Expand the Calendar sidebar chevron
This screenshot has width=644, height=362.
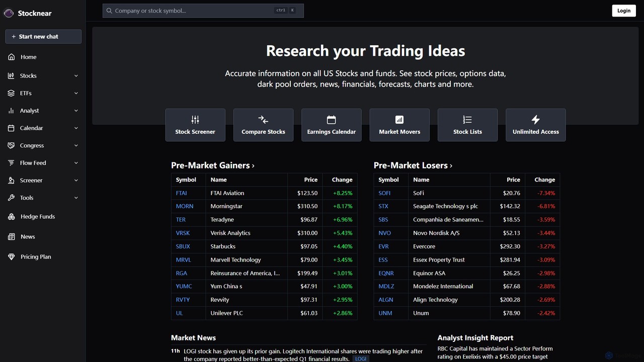coord(76,128)
